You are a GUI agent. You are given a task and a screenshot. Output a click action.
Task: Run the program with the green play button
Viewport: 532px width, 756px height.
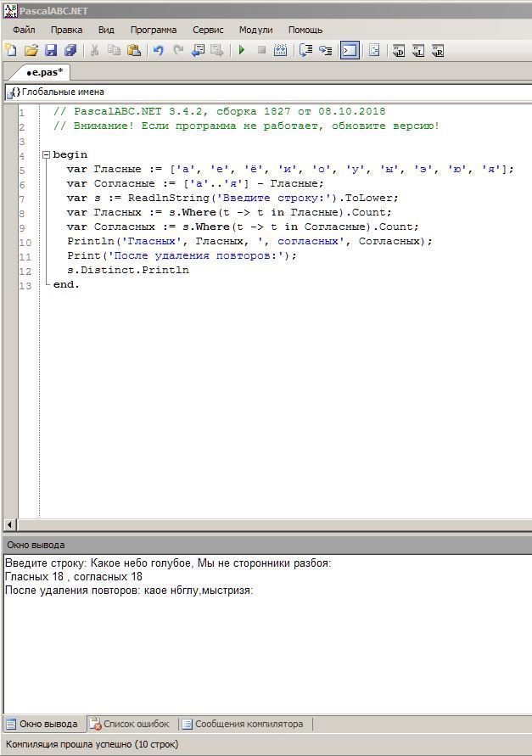[242, 50]
